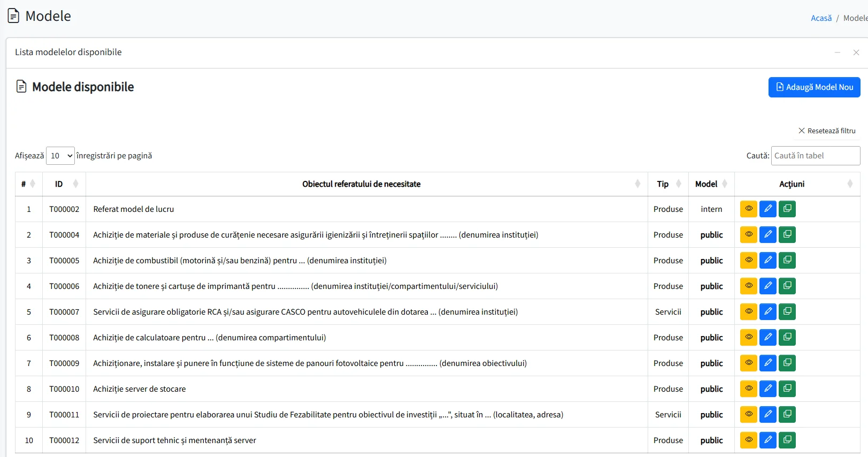The width and height of the screenshot is (868, 457).
Task: Collapse the Lista modelelor disponibile card
Action: [x=838, y=52]
